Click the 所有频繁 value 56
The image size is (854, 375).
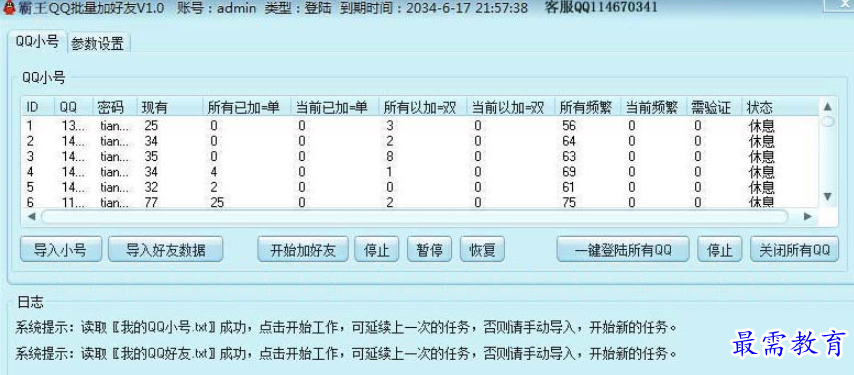569,126
